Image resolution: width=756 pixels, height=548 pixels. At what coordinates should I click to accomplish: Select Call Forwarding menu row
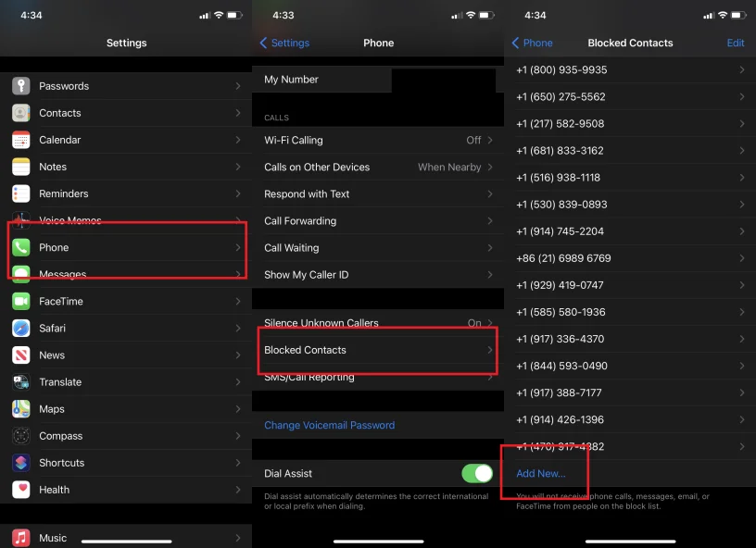click(375, 221)
